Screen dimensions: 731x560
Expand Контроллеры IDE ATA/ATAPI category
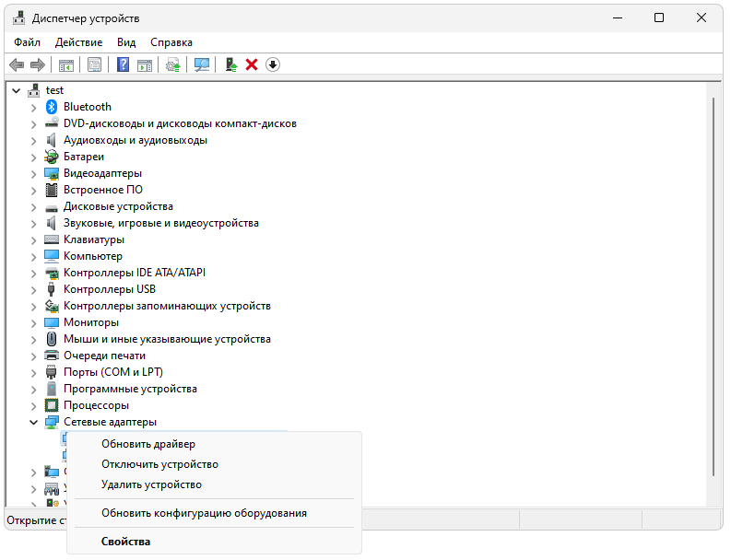[x=33, y=274]
